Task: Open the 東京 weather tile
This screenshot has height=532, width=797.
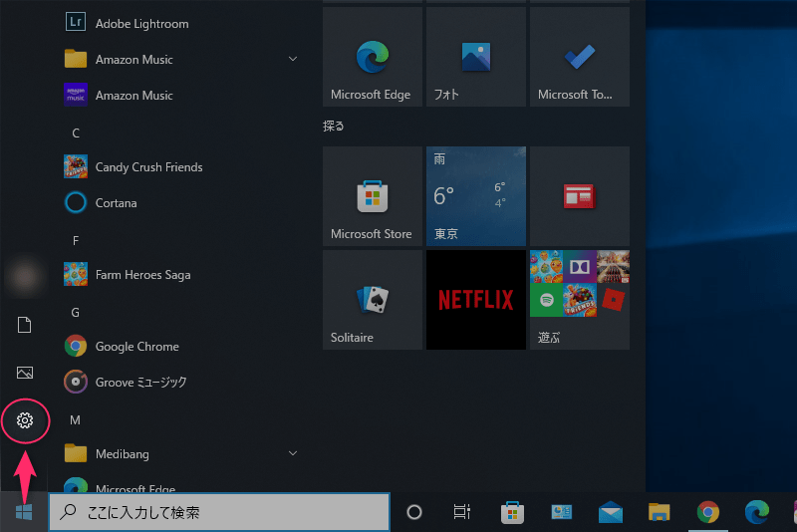Action: pyautogui.click(x=476, y=196)
